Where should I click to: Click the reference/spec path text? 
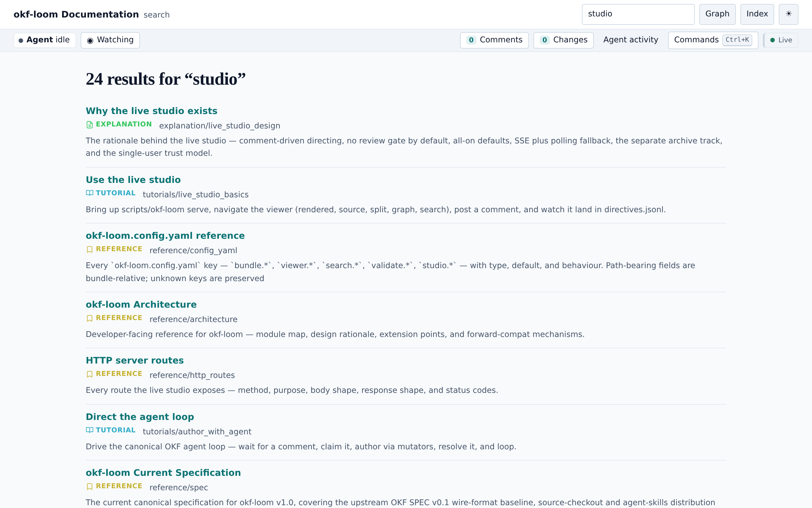coord(178,487)
